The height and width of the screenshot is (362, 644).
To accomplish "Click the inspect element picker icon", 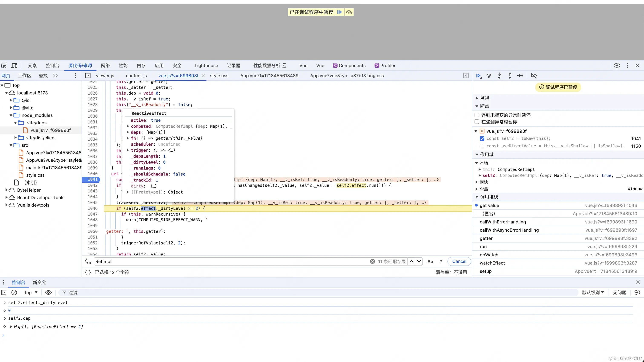I will tap(4, 66).
